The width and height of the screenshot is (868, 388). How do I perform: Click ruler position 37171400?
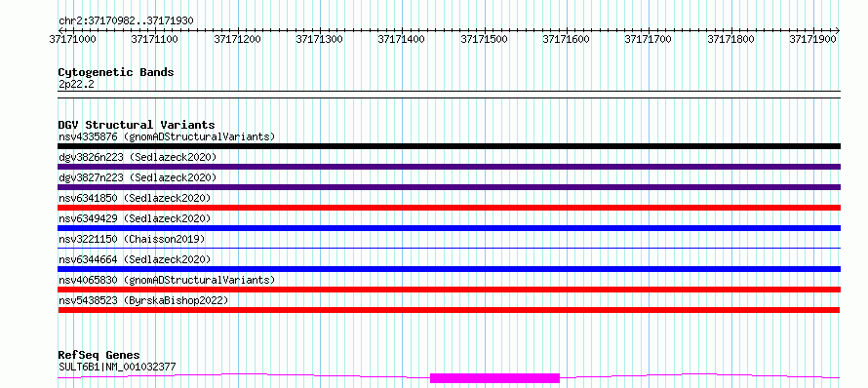(x=402, y=40)
